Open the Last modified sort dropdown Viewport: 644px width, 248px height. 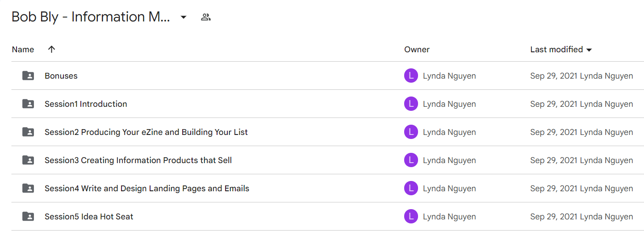coord(561,49)
